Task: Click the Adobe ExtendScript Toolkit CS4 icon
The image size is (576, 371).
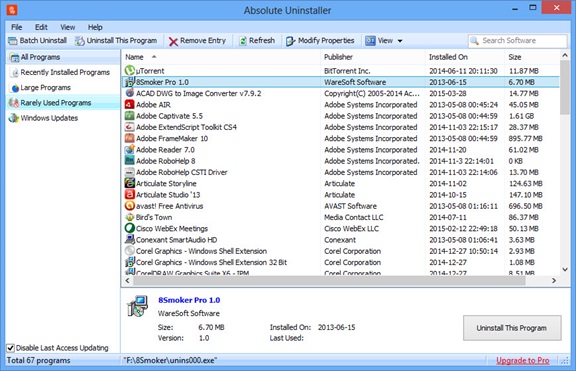Action: [x=130, y=127]
